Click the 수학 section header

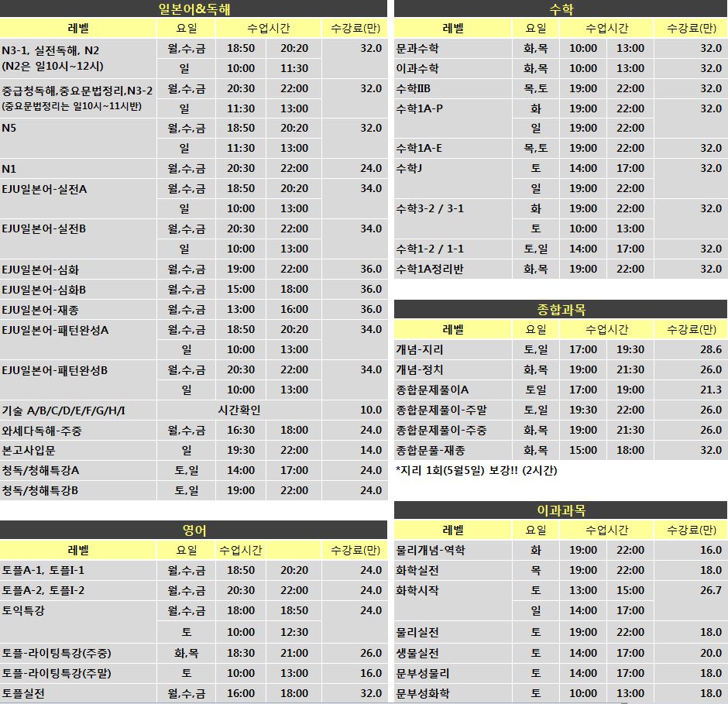(561, 9)
